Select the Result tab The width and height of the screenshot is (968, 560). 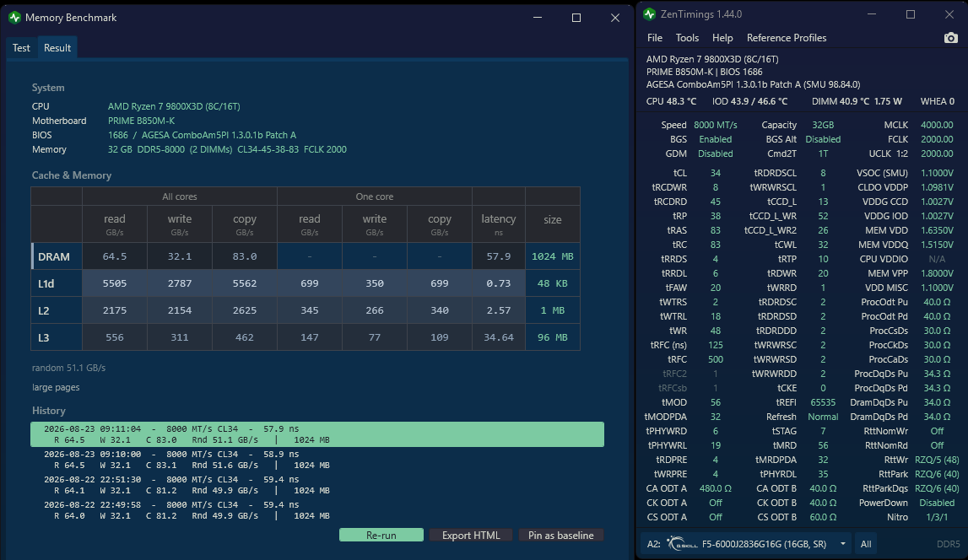tap(57, 47)
